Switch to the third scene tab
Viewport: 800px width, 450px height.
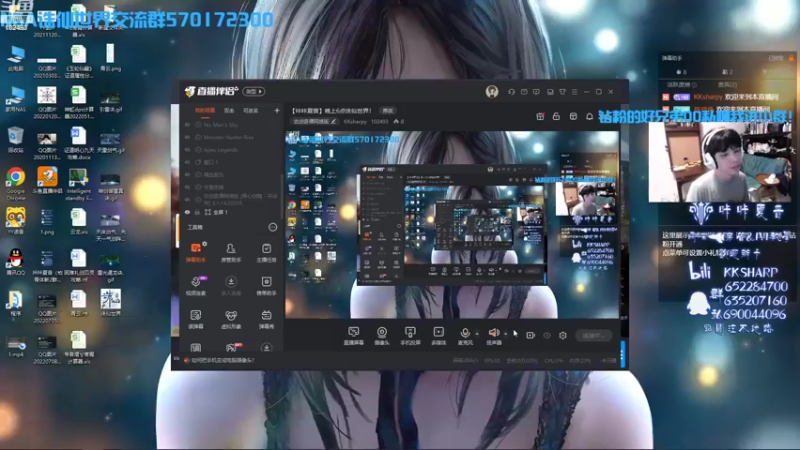[250, 110]
